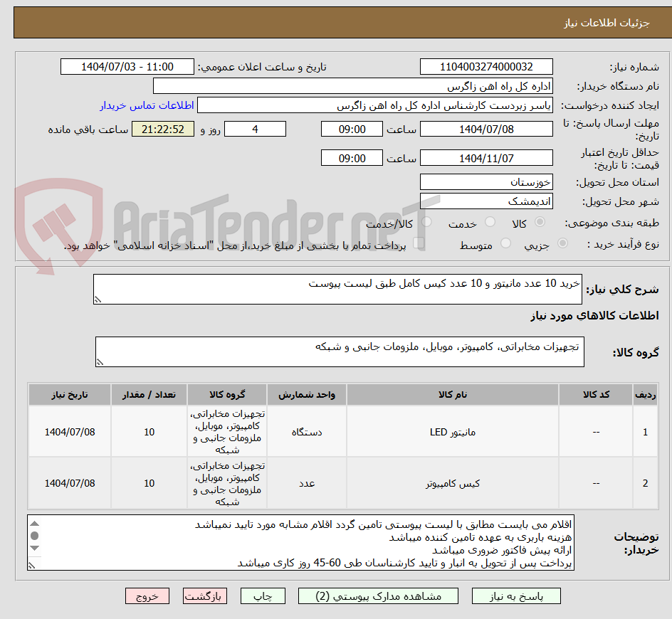Click the عدد unit cell
The width and height of the screenshot is (672, 619).
(x=306, y=483)
